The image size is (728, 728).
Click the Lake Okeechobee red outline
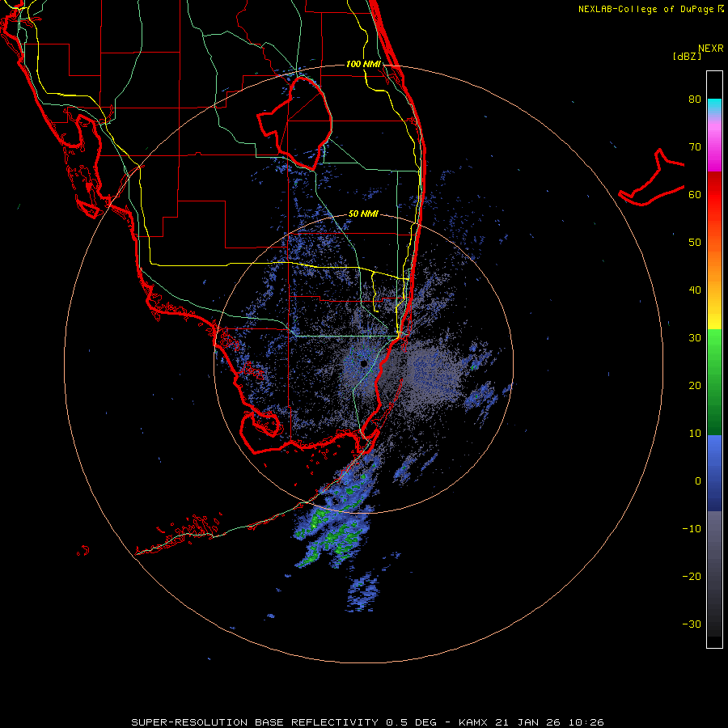tap(294, 123)
